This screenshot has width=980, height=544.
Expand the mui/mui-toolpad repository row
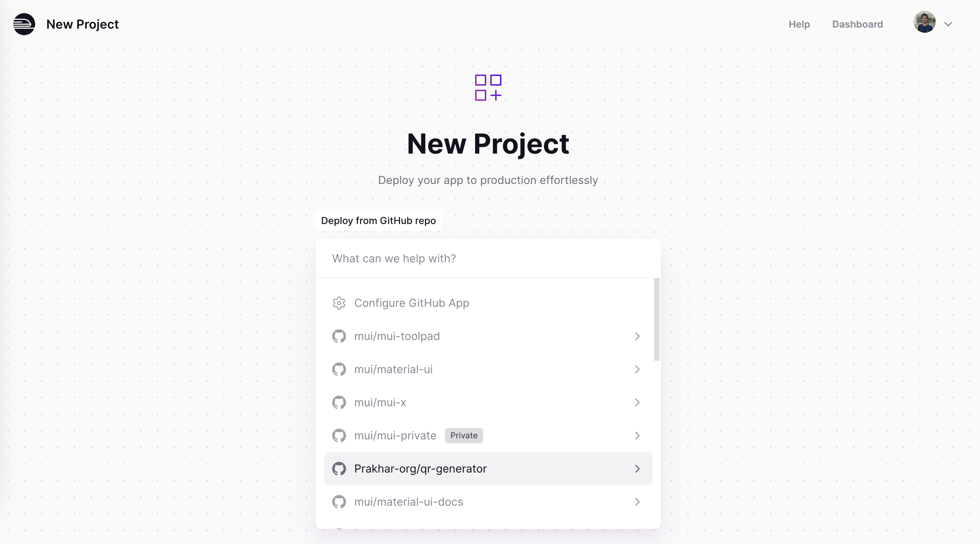point(637,336)
